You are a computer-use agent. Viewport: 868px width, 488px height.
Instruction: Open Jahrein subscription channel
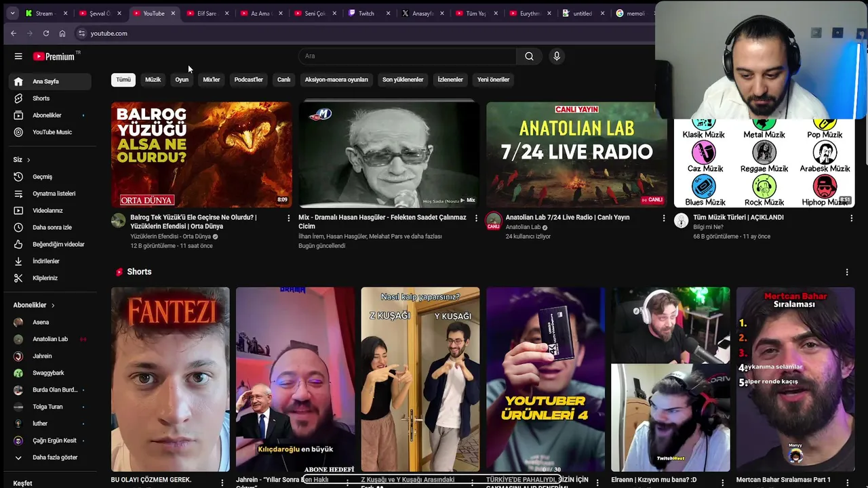(50, 357)
